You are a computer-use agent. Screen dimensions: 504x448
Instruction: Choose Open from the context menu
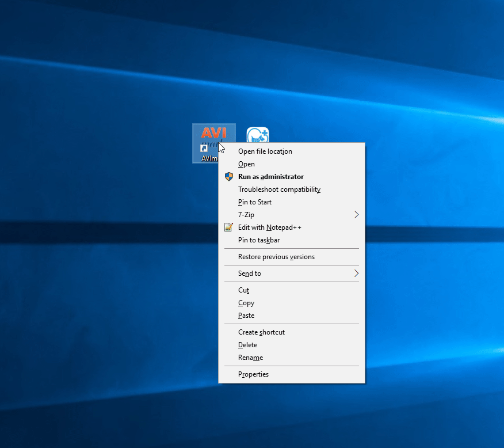[292, 164]
